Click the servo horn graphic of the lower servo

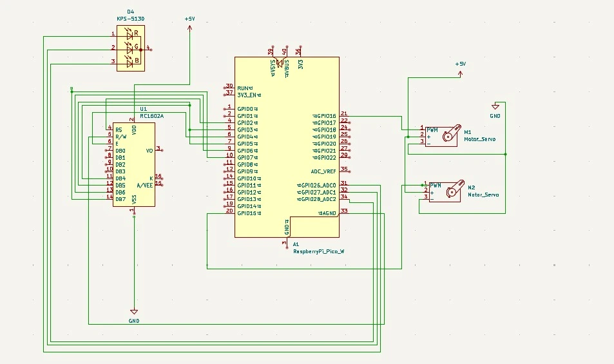(456, 189)
